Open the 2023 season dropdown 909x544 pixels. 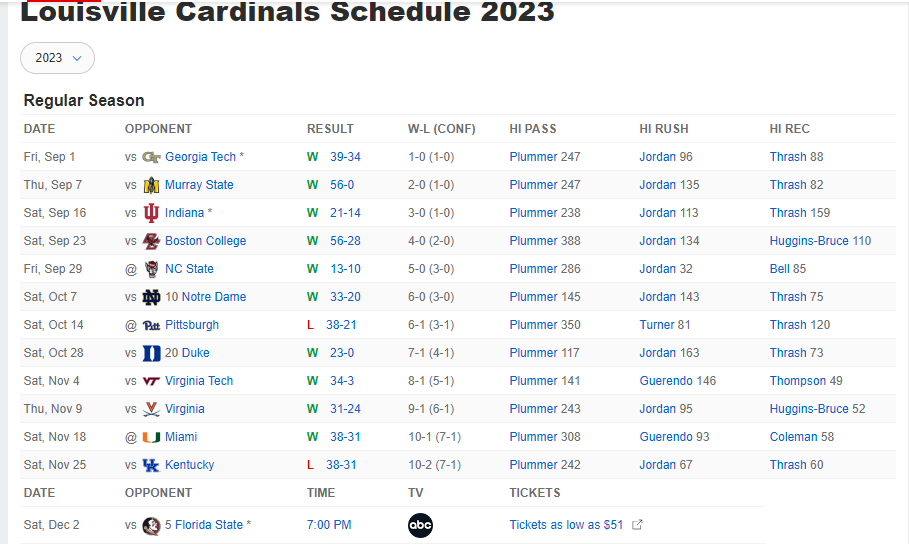point(57,58)
